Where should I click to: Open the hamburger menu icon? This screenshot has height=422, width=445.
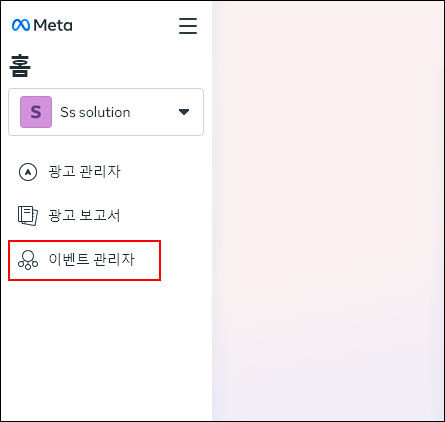click(x=188, y=26)
